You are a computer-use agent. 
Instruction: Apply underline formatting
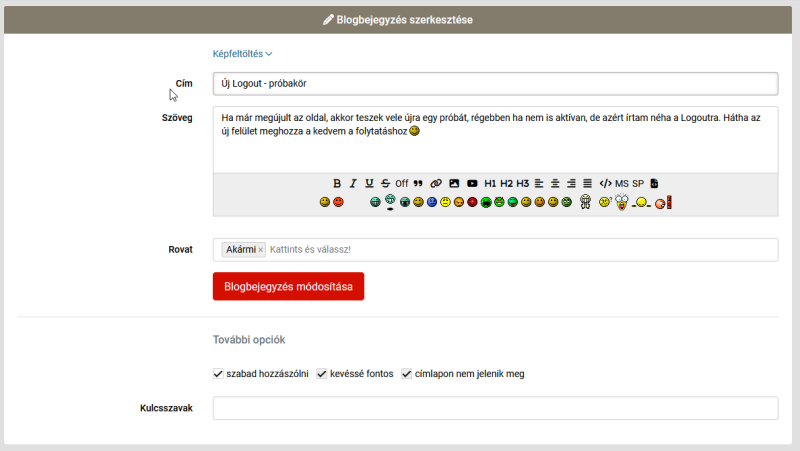tap(369, 183)
